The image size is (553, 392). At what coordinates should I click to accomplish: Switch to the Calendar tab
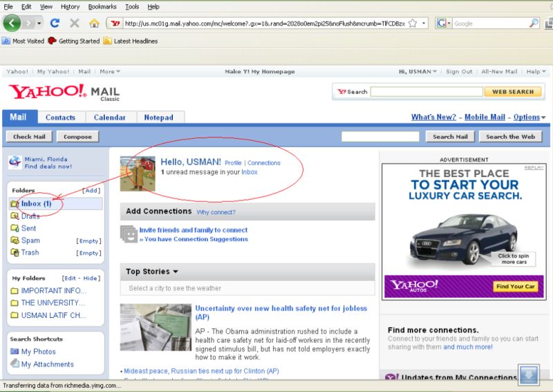(x=110, y=118)
